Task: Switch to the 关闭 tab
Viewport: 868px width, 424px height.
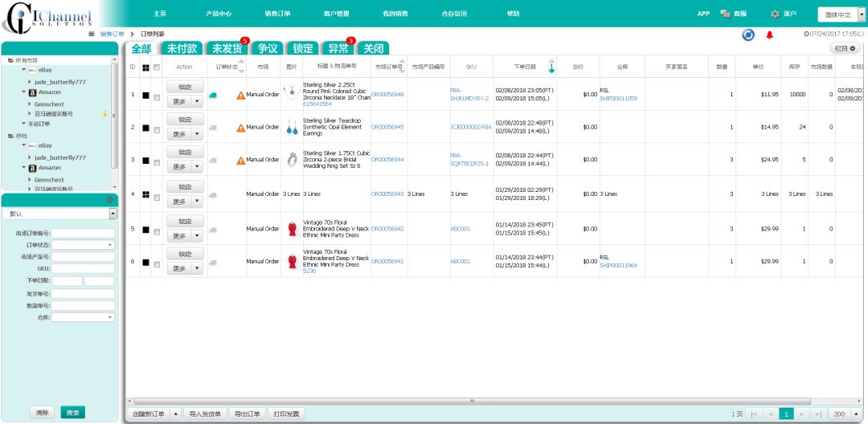Action: [373, 49]
